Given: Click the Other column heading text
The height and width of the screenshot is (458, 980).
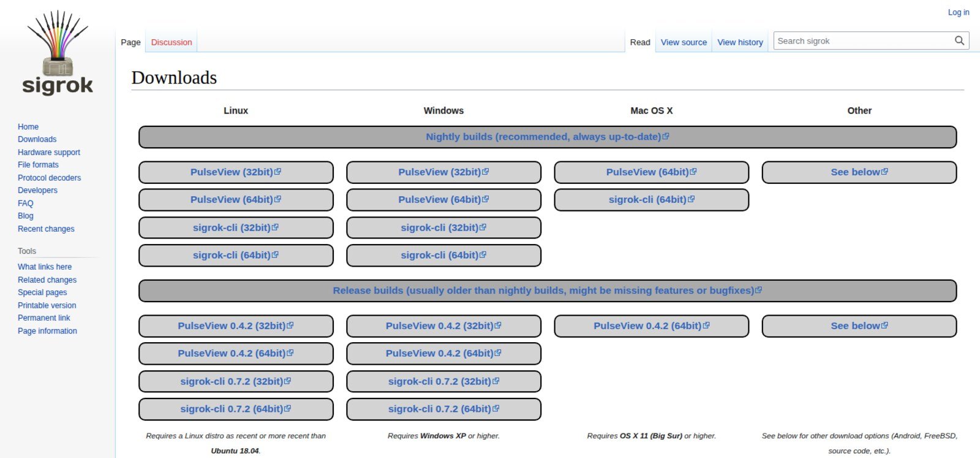Looking at the screenshot, I should pyautogui.click(x=859, y=111).
